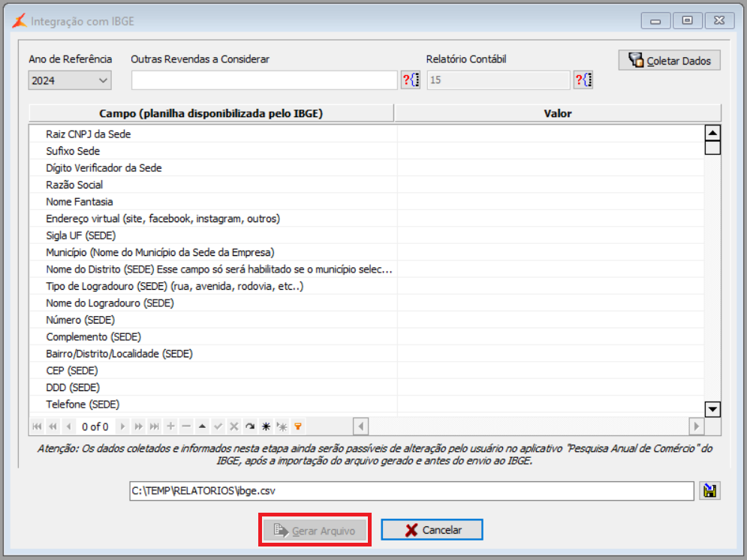The width and height of the screenshot is (747, 560).
Task: Select the Endereço virtual row
Action: click(x=366, y=218)
